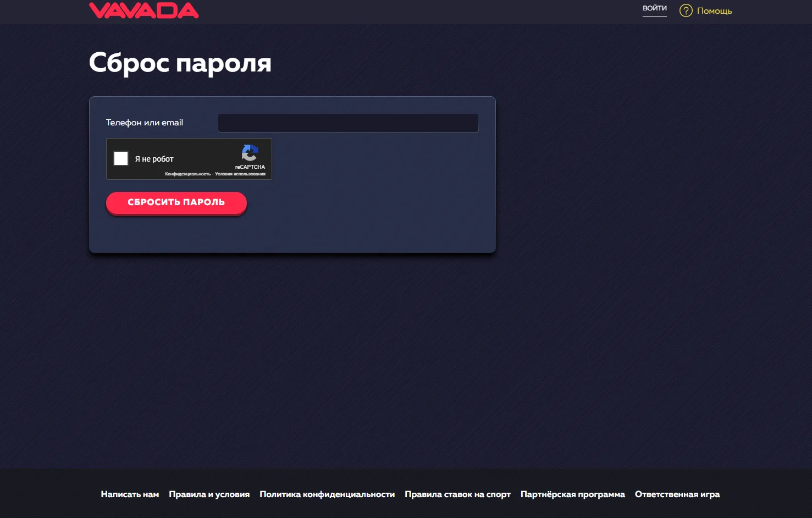Click the reCAPTCHA logo icon
Screen dimensions: 812x518
click(250, 153)
